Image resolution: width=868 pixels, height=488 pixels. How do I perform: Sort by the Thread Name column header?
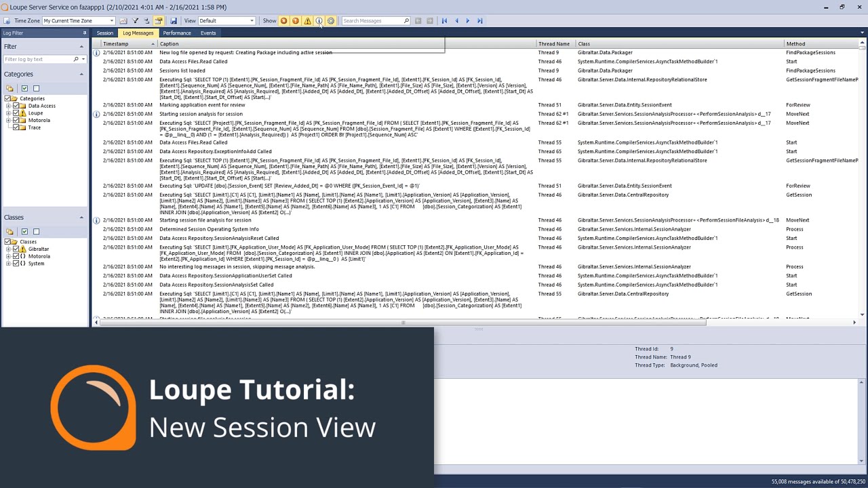click(556, 44)
